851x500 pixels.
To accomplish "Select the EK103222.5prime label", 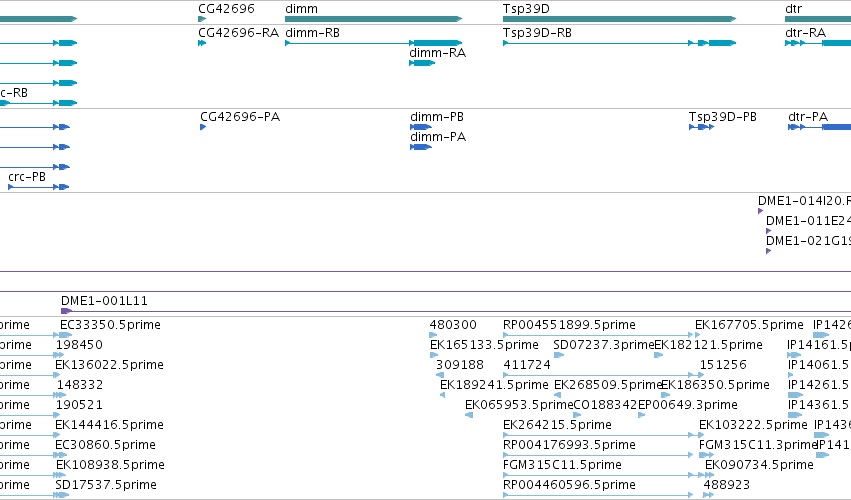I will point(753,425).
